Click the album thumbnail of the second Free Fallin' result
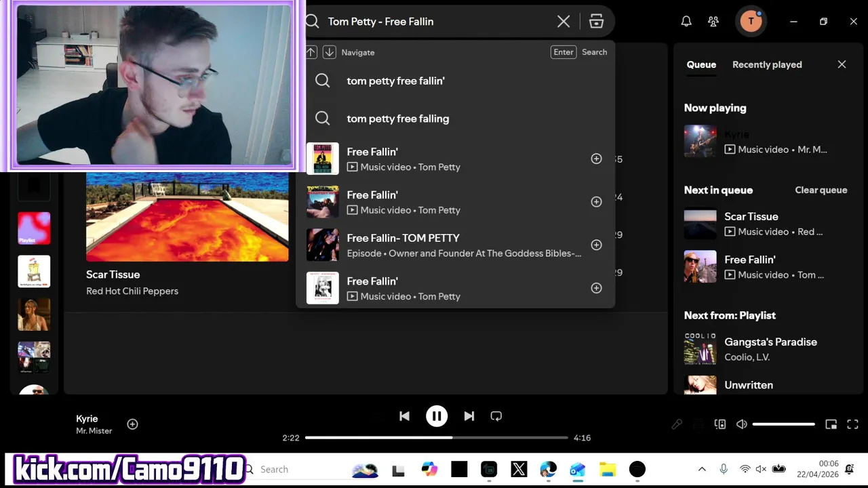The height and width of the screenshot is (488, 868). pos(323,202)
